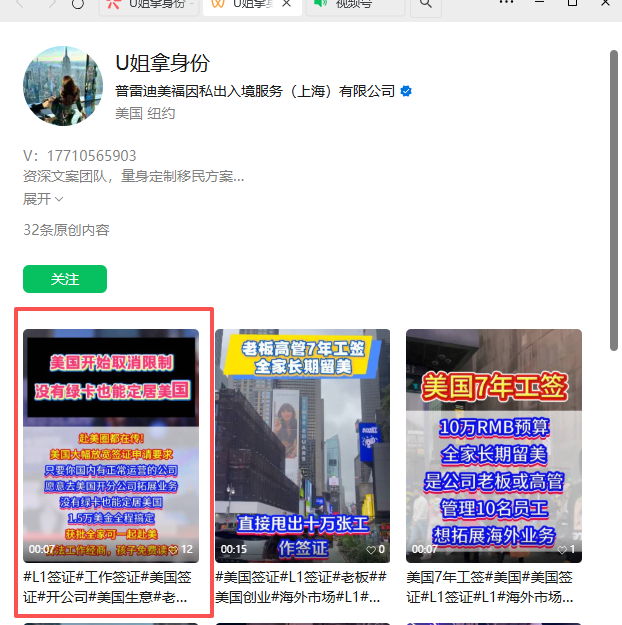Follow the account with the green 关注 button

point(65,279)
